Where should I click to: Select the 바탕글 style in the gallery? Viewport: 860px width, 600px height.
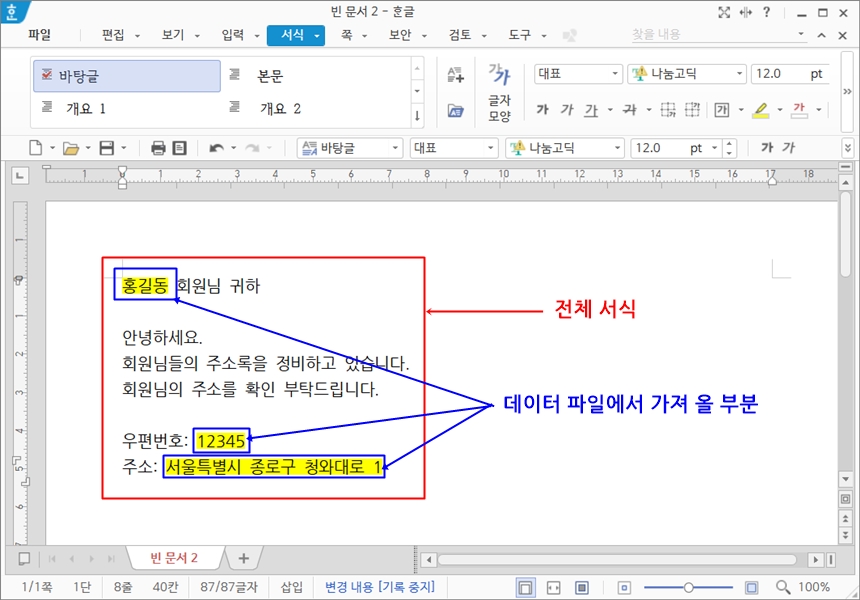click(127, 76)
